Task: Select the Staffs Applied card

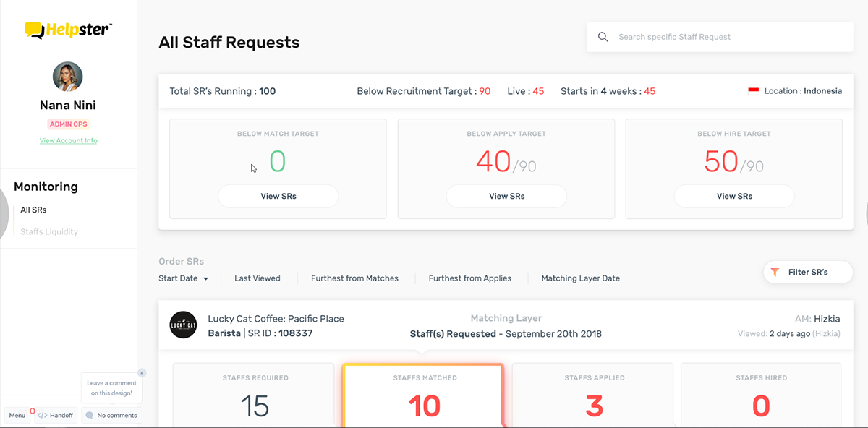Action: [593, 395]
